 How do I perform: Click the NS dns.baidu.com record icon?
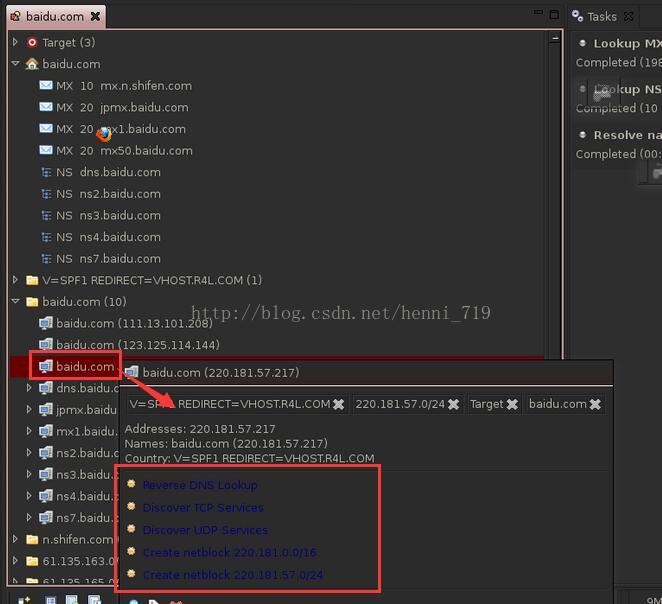46,172
